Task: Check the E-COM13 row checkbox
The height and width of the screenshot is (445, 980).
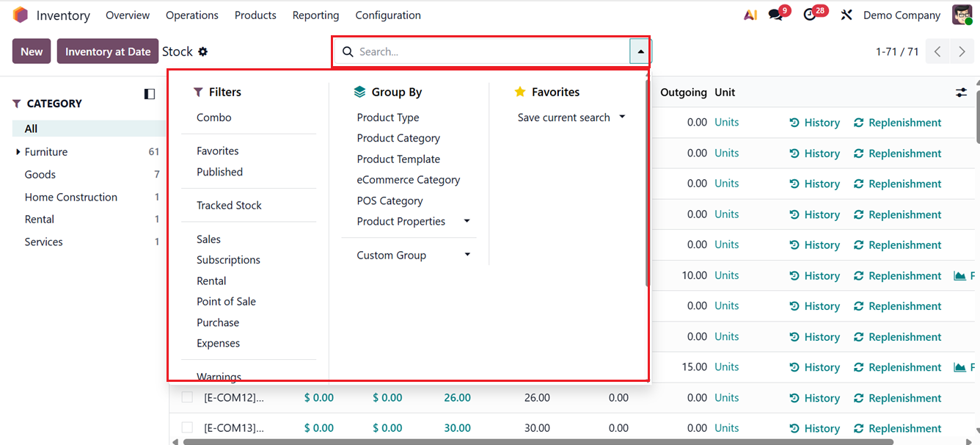Action: (187, 427)
